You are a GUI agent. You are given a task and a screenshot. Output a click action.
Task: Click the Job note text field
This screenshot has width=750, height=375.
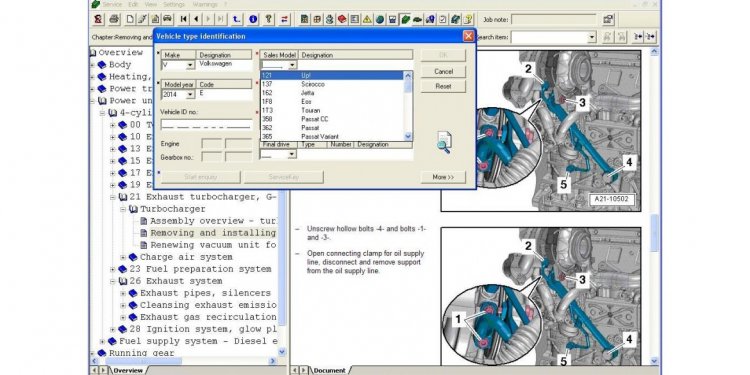pyautogui.click(x=553, y=19)
